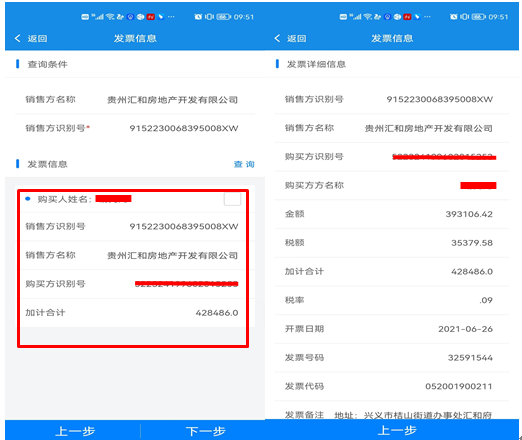Tap the 税额 value 35379.58
Image resolution: width=522 pixels, height=440 pixels.
[x=472, y=243]
